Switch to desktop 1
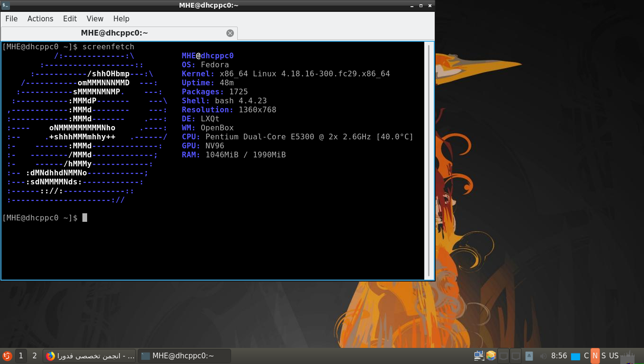The height and width of the screenshot is (364, 644). point(21,355)
